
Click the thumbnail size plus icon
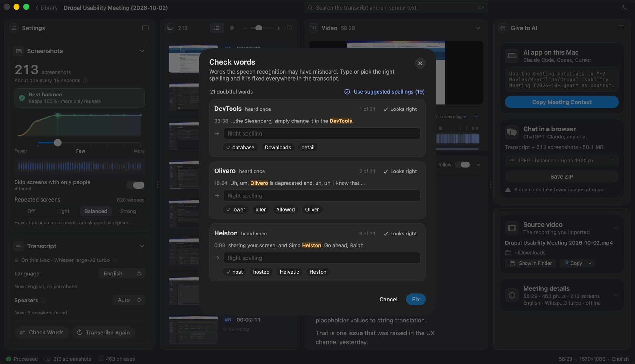tap(278, 28)
